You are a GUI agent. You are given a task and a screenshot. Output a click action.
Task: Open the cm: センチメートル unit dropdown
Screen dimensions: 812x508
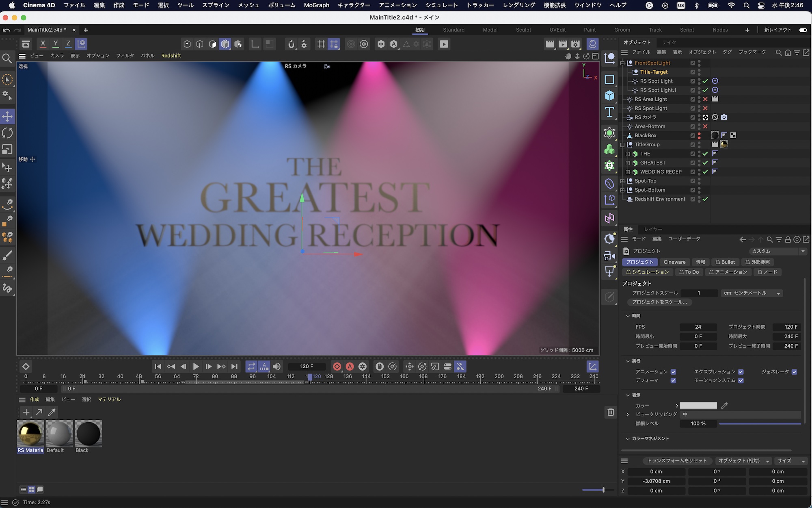pyautogui.click(x=752, y=293)
